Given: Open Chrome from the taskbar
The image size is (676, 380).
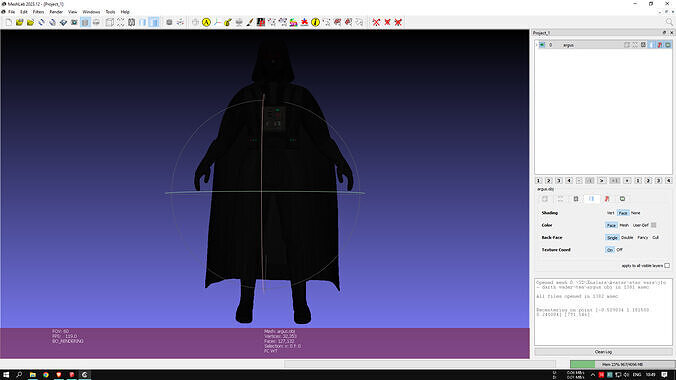Looking at the screenshot, I should 46,375.
